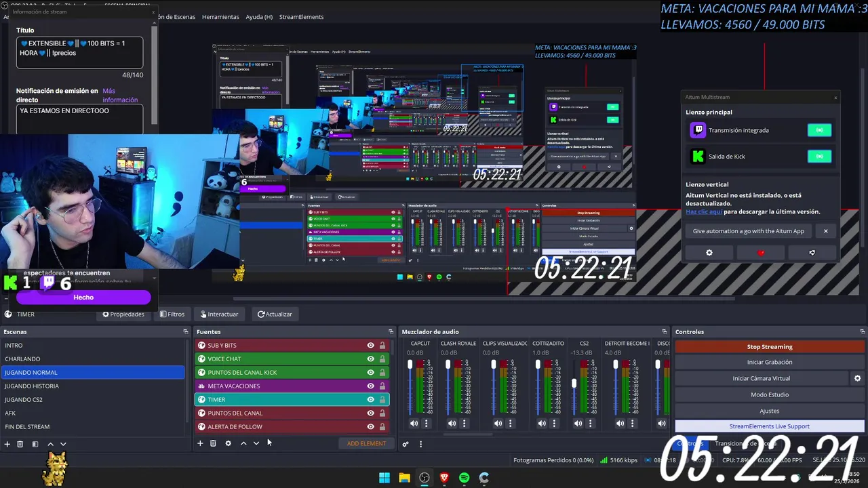This screenshot has height=488, width=868.
Task: Open CS2 channel options dots
Action: [x=590, y=423]
